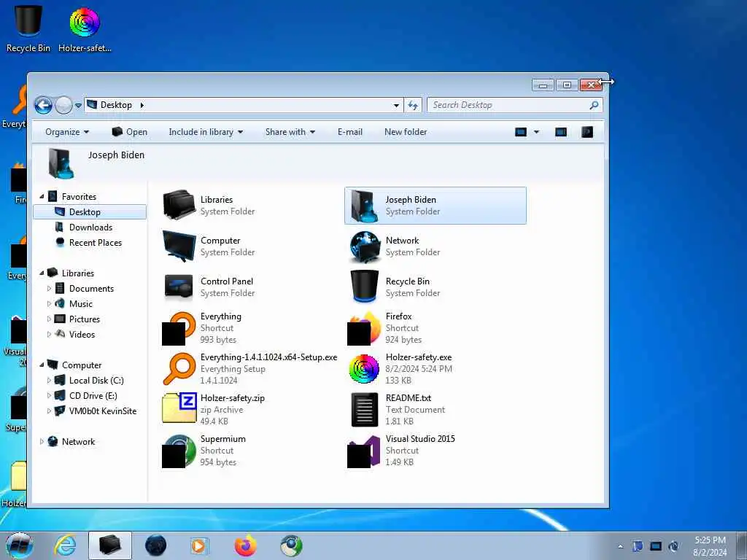Select the Everything shortcut icon
The width and height of the screenshot is (747, 560).
pyautogui.click(x=179, y=328)
